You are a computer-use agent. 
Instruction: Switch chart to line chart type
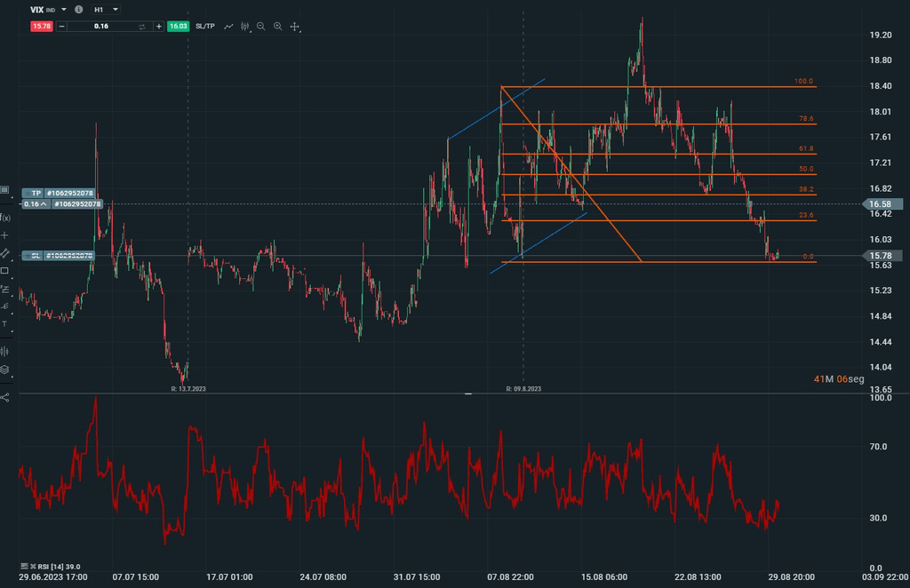pyautogui.click(x=228, y=27)
